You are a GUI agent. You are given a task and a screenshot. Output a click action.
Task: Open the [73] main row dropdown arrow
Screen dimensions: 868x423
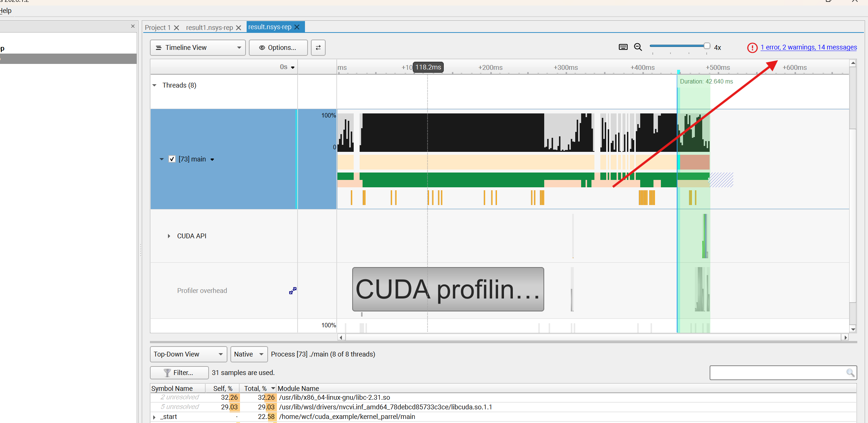212,160
